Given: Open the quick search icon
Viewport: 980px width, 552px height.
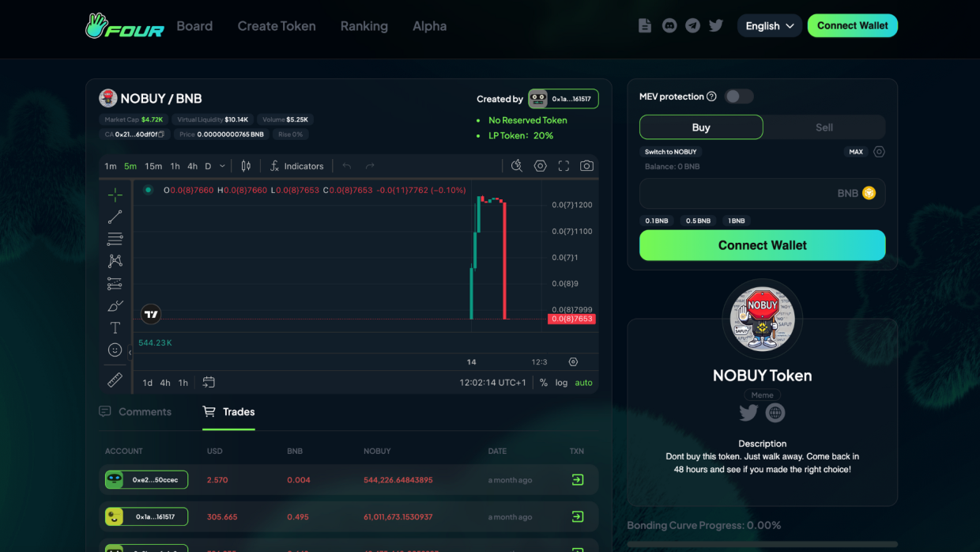Looking at the screenshot, I should (517, 166).
